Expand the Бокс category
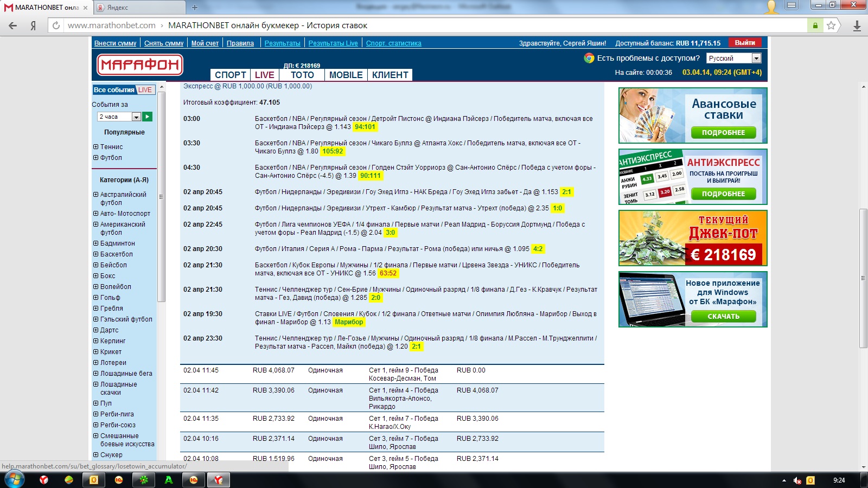The width and height of the screenshot is (868, 488). [95, 276]
